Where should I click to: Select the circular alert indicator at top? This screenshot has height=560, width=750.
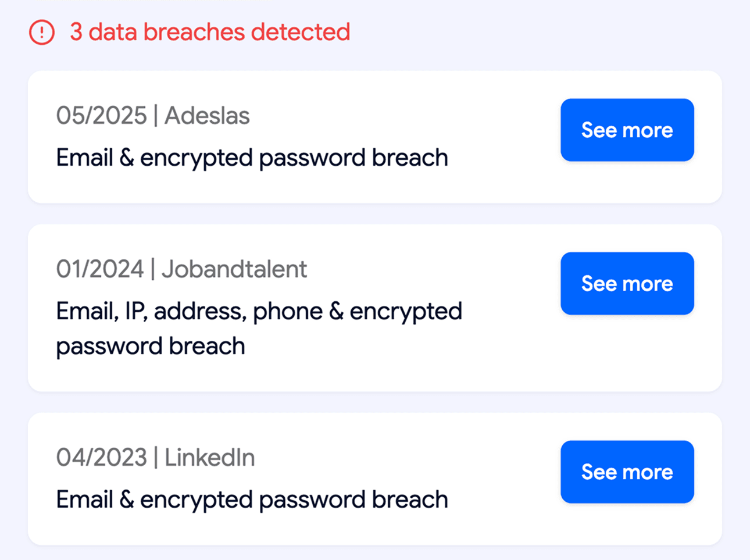coord(41,33)
